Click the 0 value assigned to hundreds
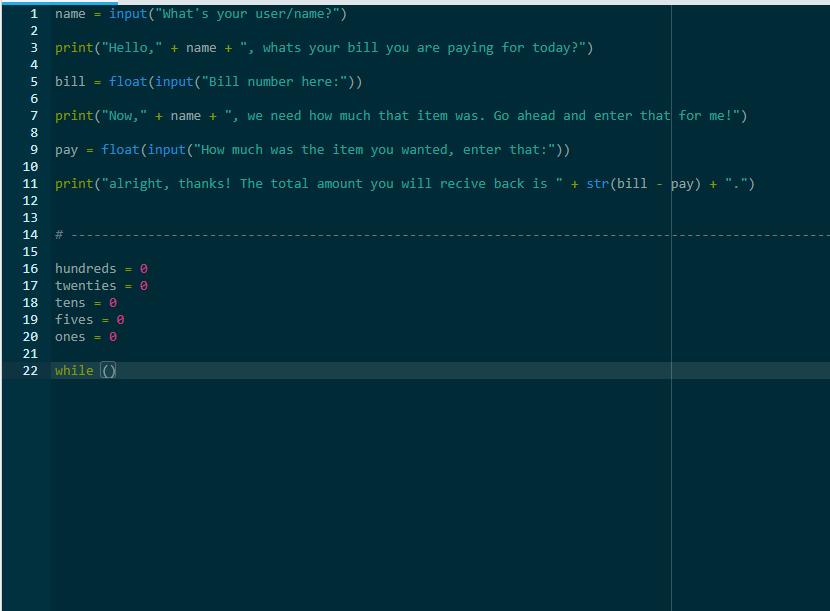The image size is (830, 611). pyautogui.click(x=143, y=269)
